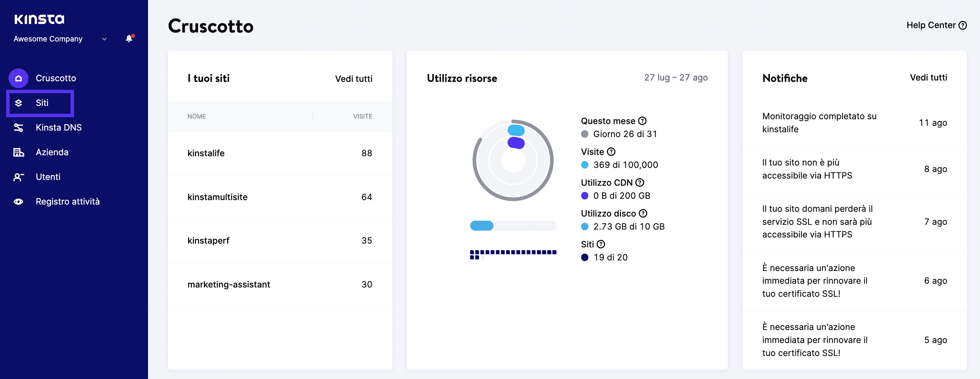Click the Kinsta DNS sidebar icon
980x379 pixels.
click(x=18, y=127)
